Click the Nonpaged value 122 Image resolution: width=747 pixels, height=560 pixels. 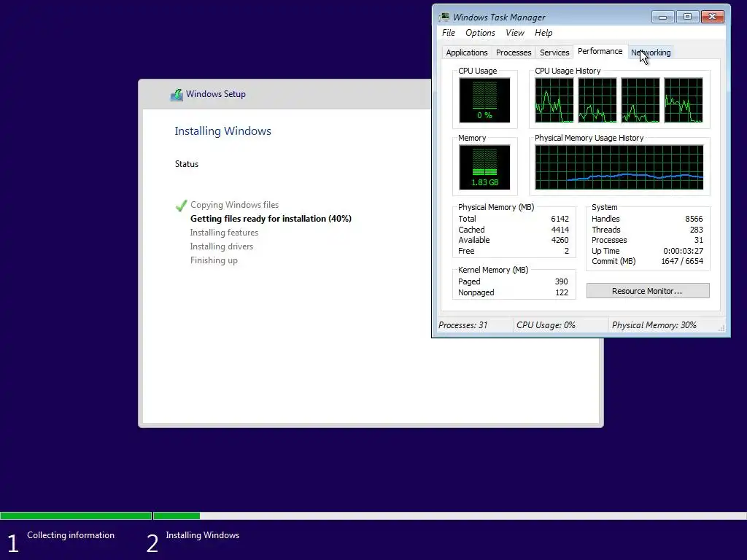tap(562, 293)
